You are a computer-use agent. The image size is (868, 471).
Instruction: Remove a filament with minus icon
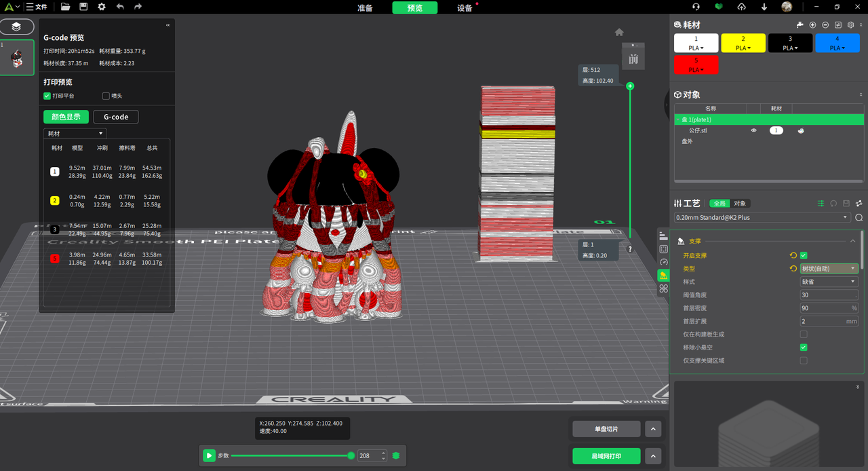click(825, 24)
